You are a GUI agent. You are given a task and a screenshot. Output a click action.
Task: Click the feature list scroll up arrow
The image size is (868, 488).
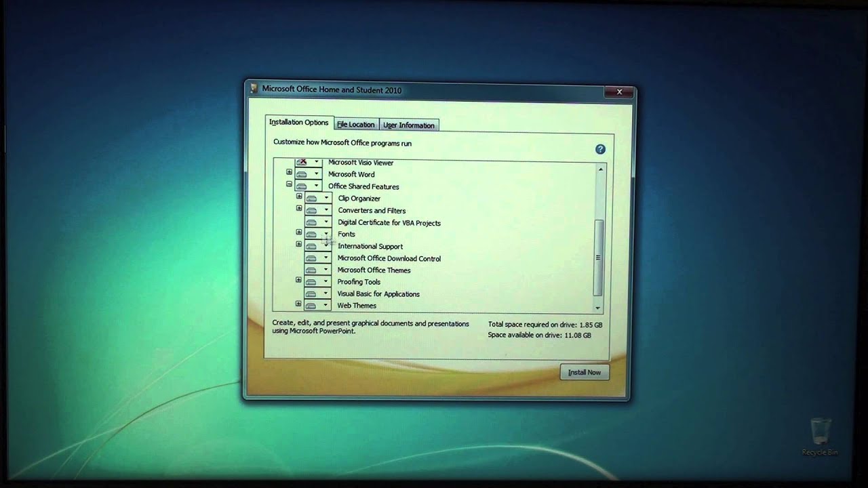(x=599, y=169)
